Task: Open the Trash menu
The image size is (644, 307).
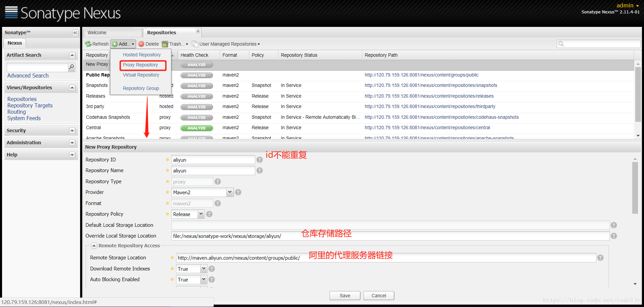Action: (x=175, y=44)
